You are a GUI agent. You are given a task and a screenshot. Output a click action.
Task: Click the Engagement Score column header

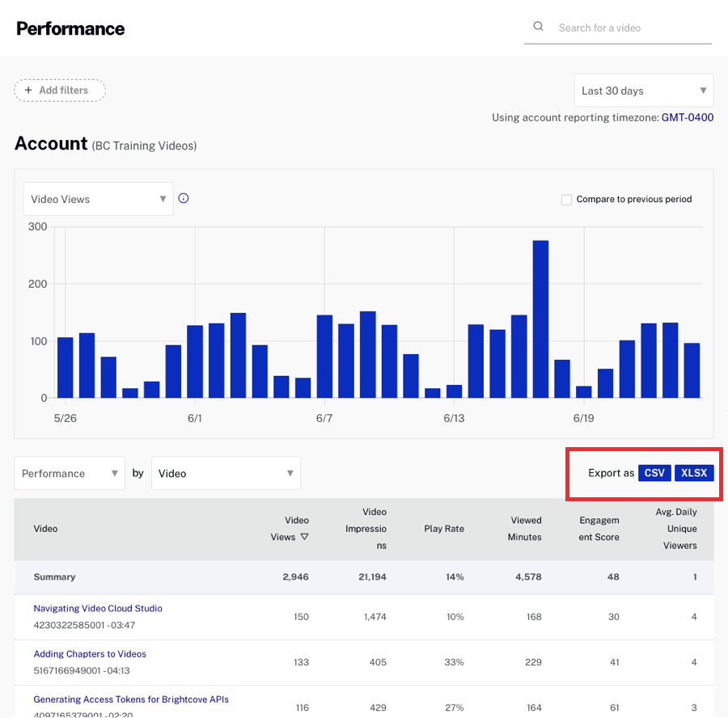pyautogui.click(x=599, y=528)
